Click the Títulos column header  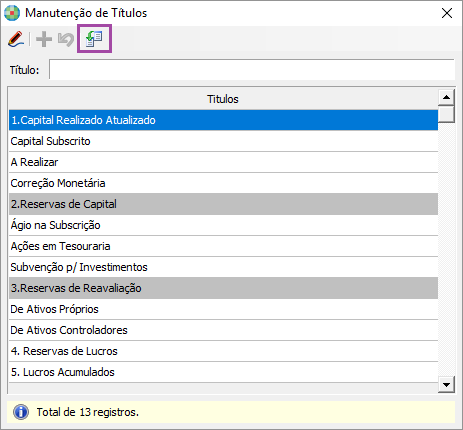(x=223, y=99)
